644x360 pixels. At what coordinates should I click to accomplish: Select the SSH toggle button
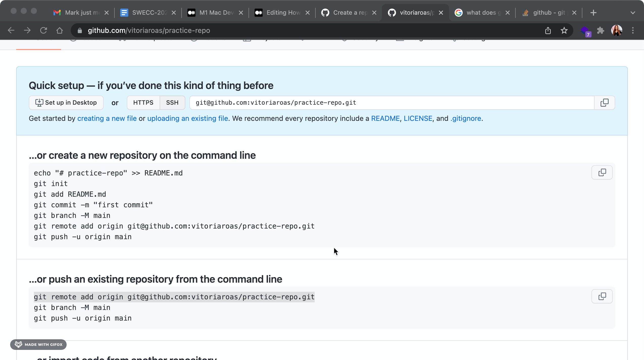click(x=172, y=102)
